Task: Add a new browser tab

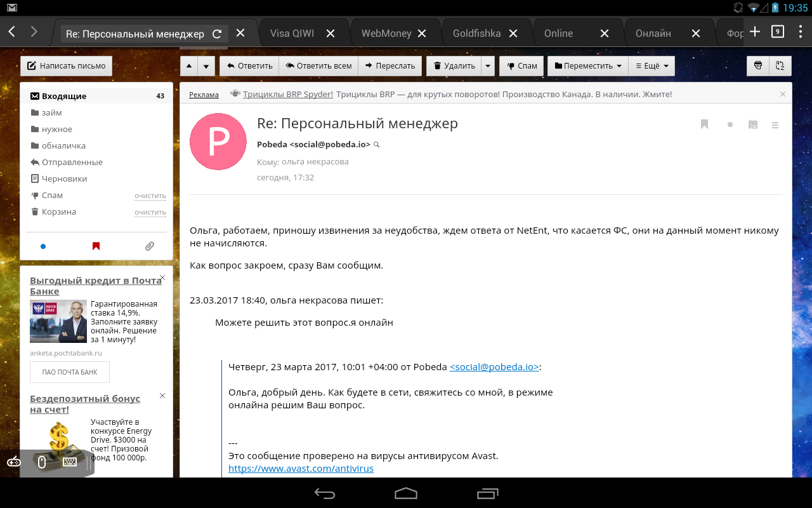Action: click(x=755, y=32)
